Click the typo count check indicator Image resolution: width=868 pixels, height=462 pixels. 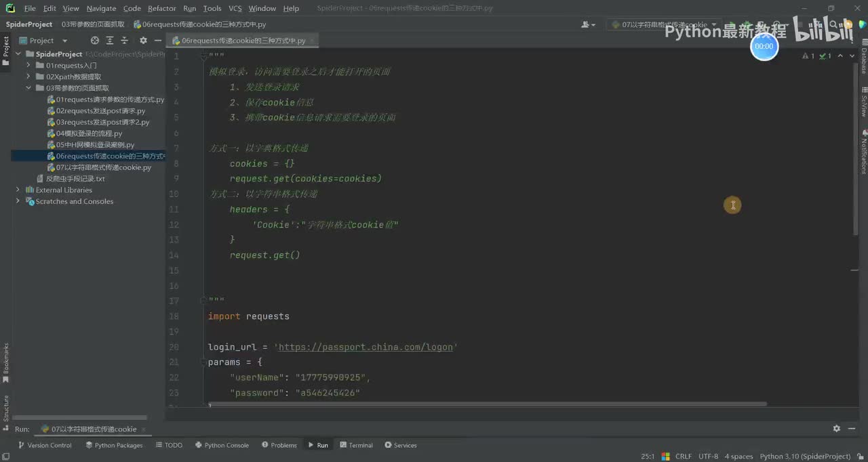point(825,56)
